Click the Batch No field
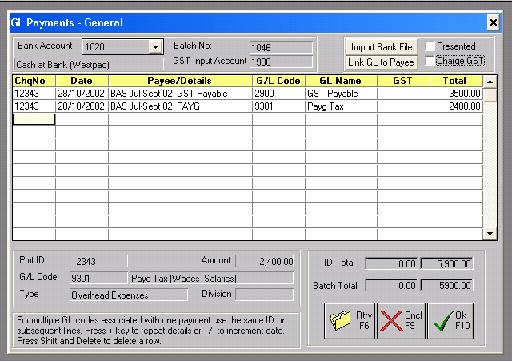513x362 pixels. pyautogui.click(x=281, y=47)
